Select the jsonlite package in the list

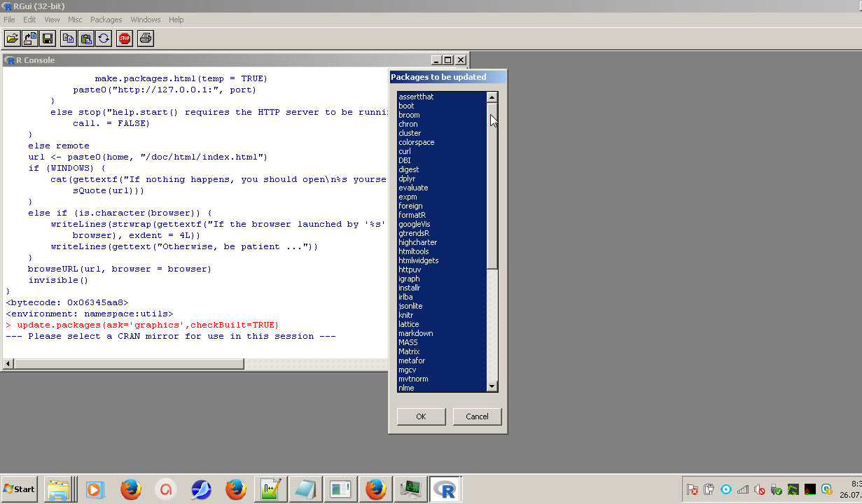pos(410,306)
